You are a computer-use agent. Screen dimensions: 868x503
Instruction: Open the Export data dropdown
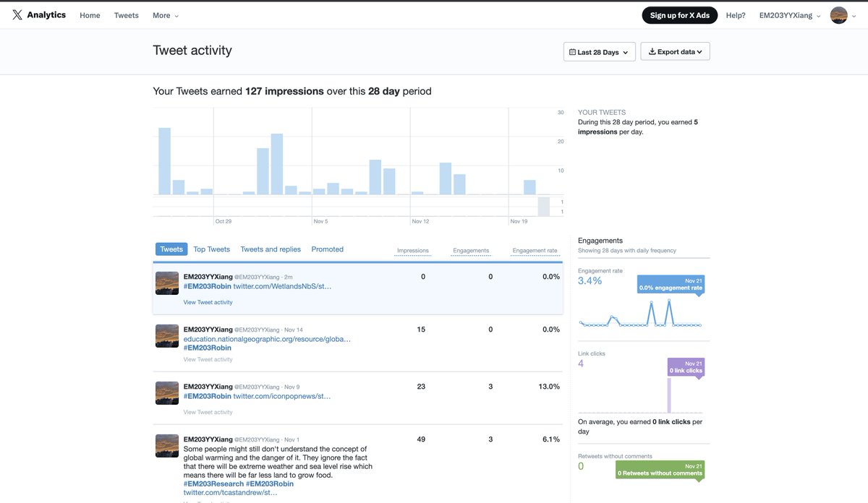(x=676, y=52)
